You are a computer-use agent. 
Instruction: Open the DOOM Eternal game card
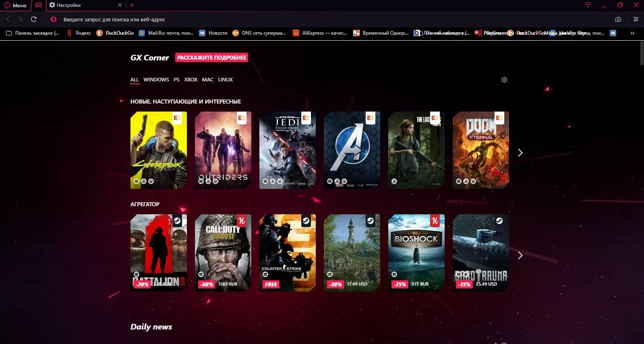click(481, 150)
